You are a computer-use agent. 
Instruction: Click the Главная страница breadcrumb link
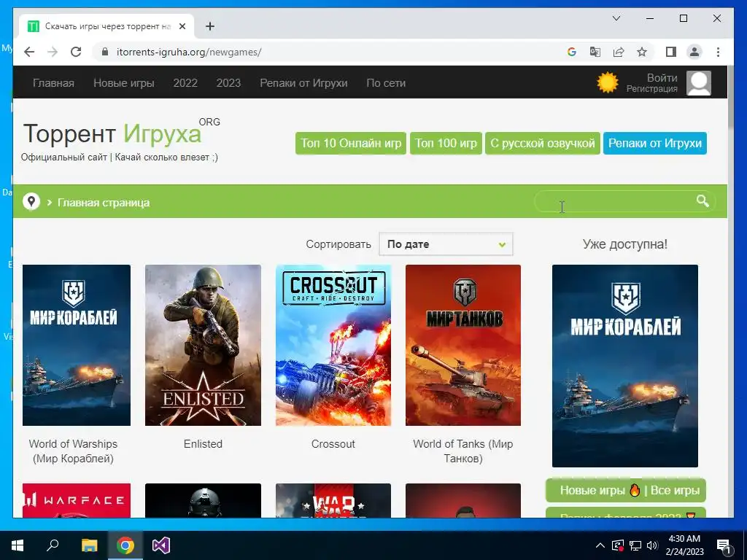tap(104, 203)
